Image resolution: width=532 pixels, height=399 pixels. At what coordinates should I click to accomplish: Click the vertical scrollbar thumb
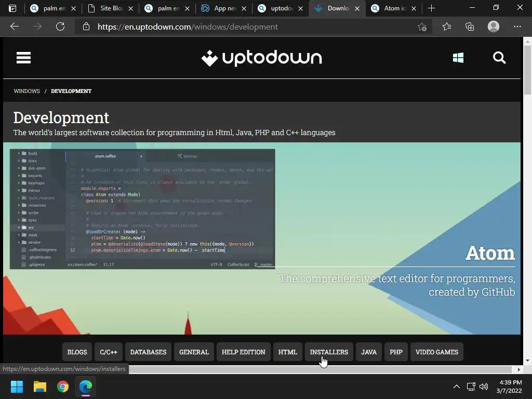coord(527,70)
